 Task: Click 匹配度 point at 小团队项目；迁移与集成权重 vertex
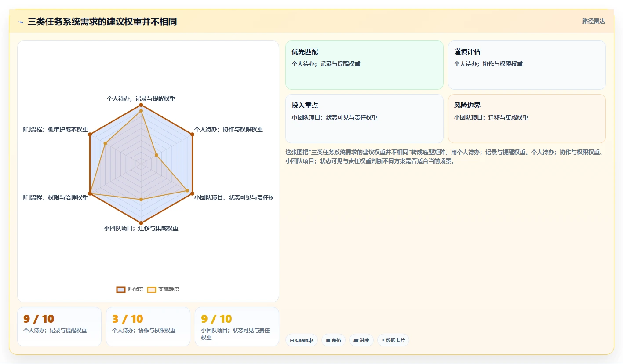click(x=141, y=223)
